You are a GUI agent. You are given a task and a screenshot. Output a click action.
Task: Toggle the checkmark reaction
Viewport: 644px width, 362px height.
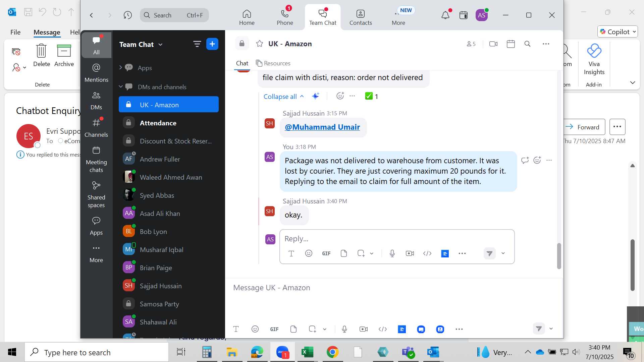tap(372, 96)
